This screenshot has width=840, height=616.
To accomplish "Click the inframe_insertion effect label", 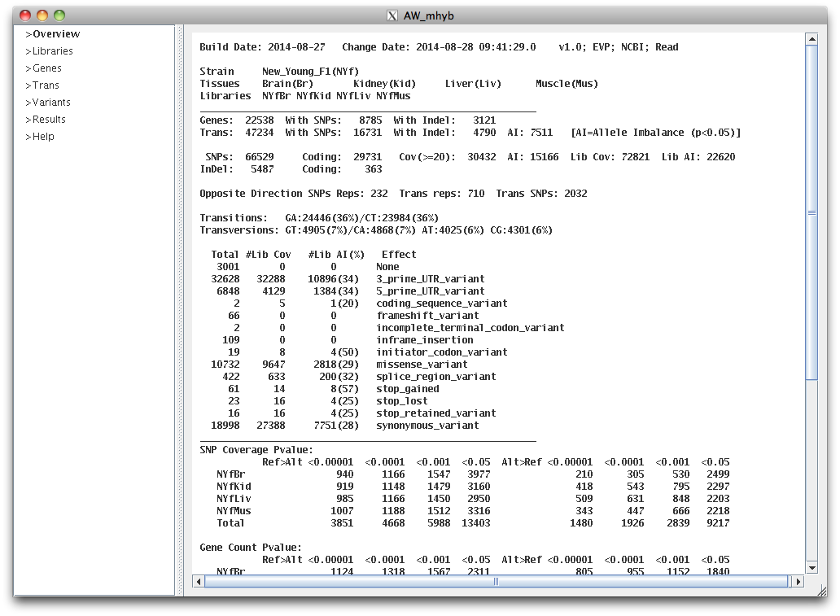I will pos(424,340).
